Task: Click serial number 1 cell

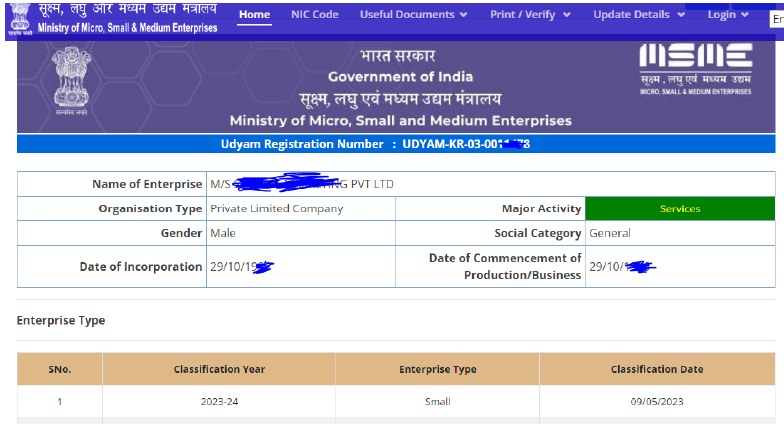Action: click(60, 402)
